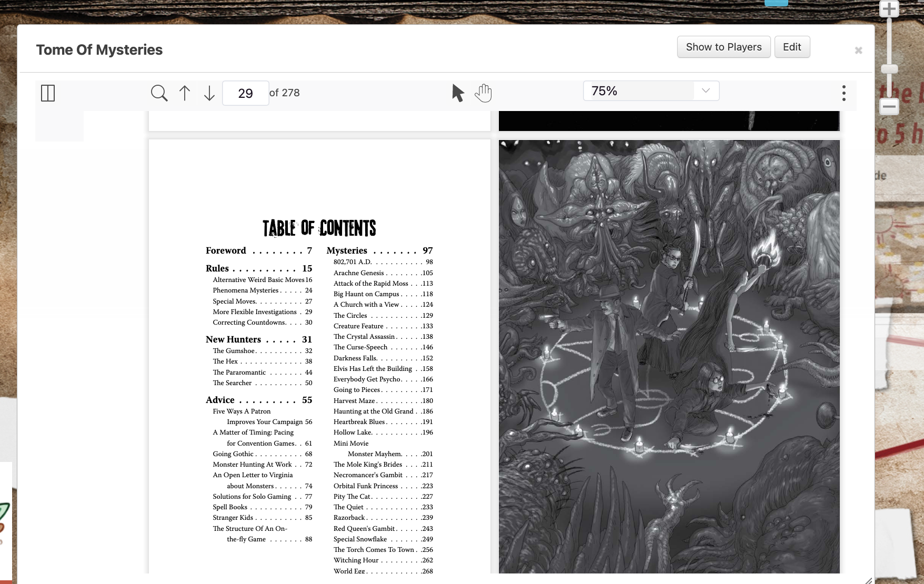The height and width of the screenshot is (584, 924).
Task: Click the map zoom in plus button
Action: [889, 9]
